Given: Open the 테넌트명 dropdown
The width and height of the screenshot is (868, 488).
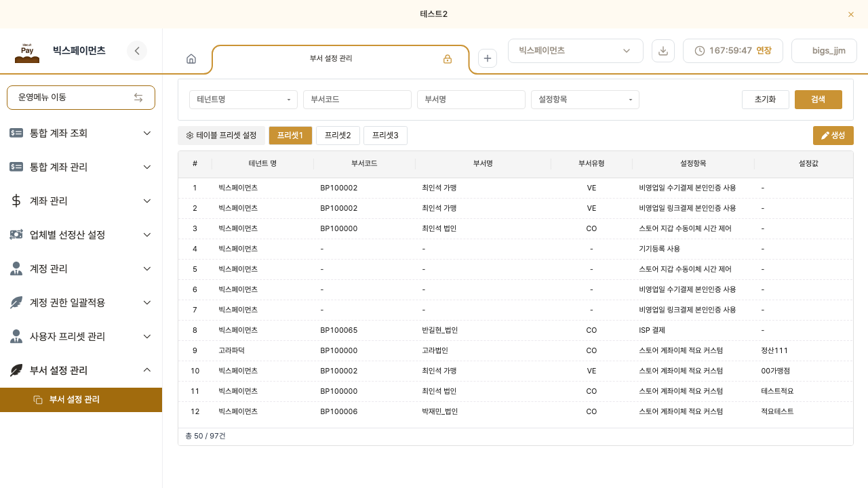Looking at the screenshot, I should [243, 100].
